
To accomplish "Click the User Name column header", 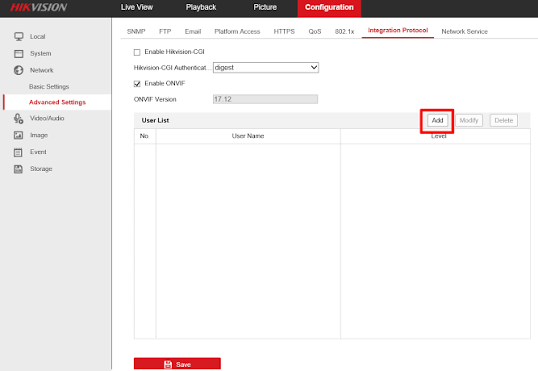I will click(x=248, y=136).
